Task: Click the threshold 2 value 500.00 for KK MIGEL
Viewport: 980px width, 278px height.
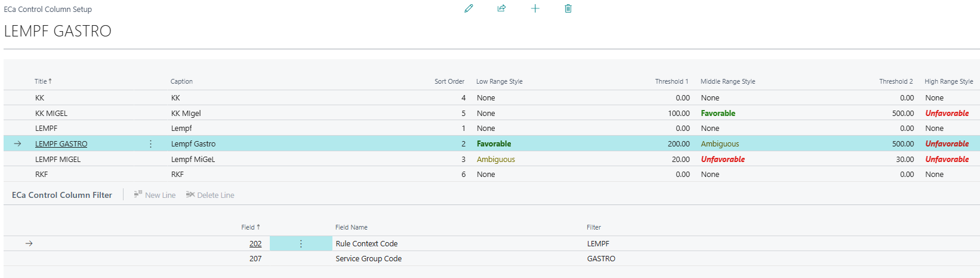Action: (903, 114)
